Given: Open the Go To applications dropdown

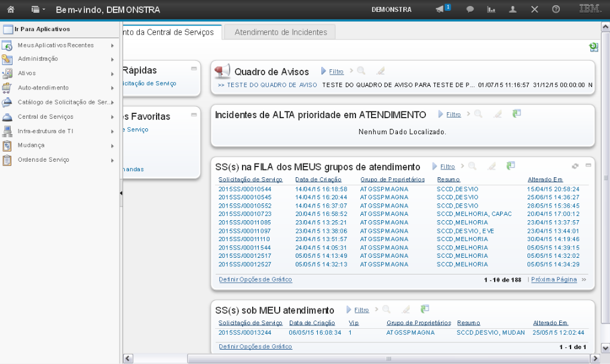Looking at the screenshot, I should coord(37,10).
